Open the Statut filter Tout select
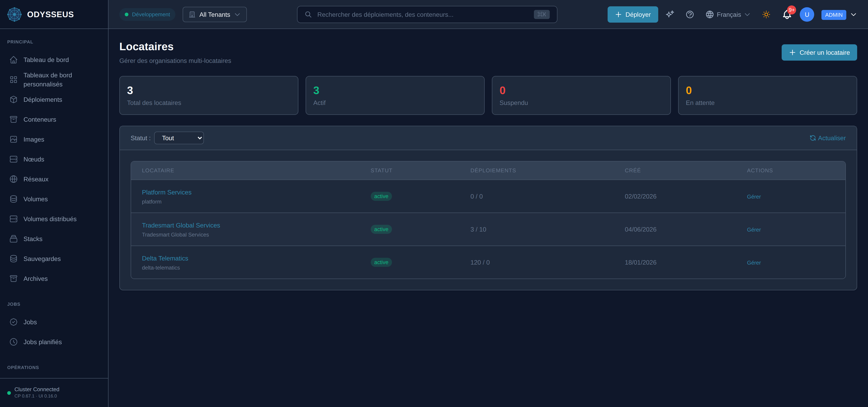 coord(179,138)
